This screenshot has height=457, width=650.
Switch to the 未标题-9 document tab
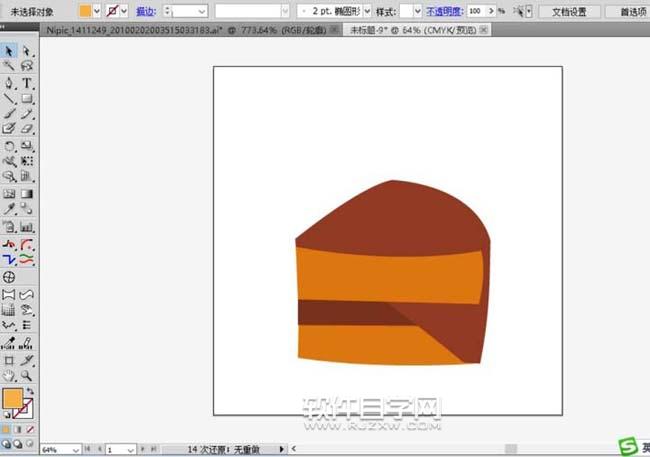pyautogui.click(x=397, y=31)
